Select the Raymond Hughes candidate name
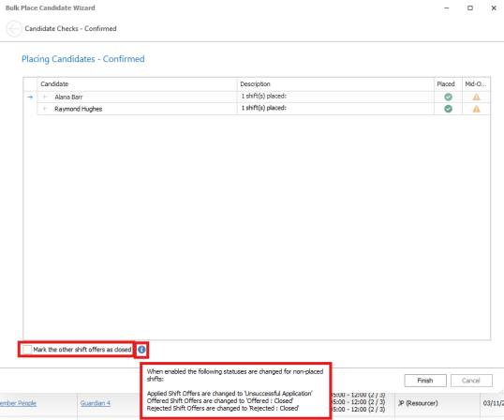 click(x=78, y=109)
